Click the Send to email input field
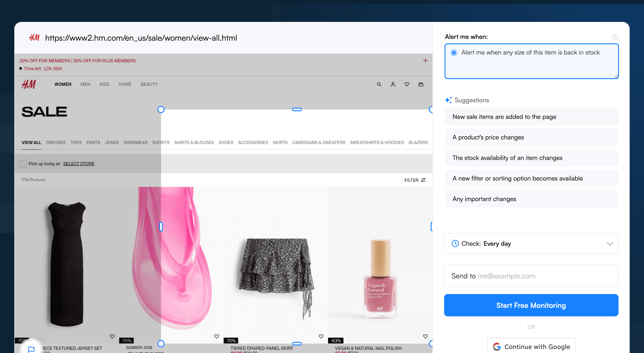 [531, 276]
